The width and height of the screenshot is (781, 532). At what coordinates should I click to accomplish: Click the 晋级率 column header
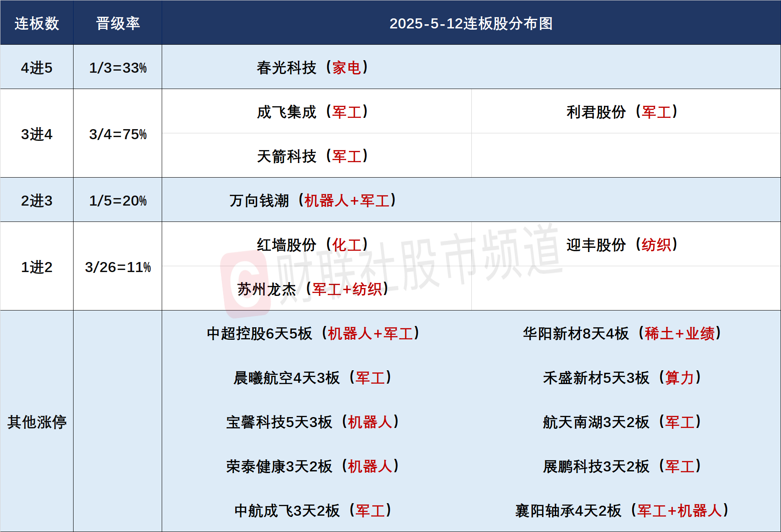click(118, 23)
